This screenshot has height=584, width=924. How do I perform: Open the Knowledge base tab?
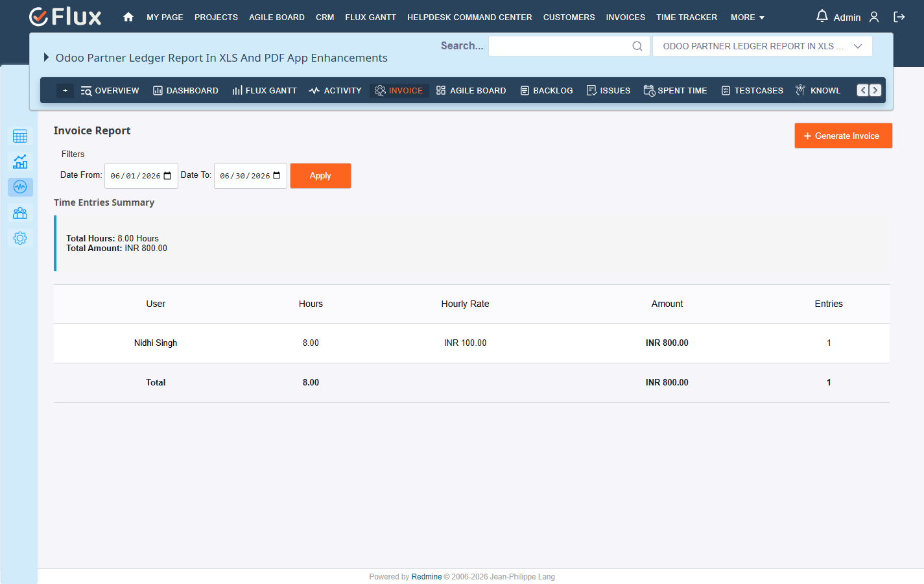(818, 91)
